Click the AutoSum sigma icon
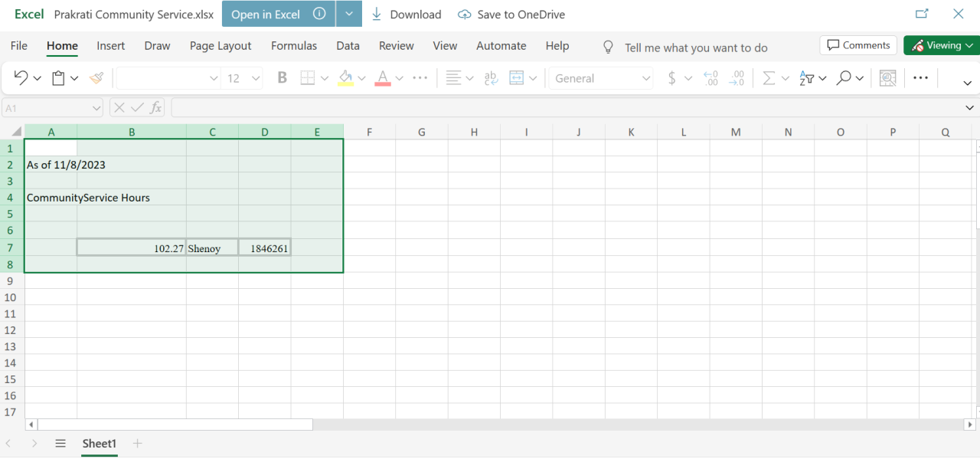Image resolution: width=980 pixels, height=459 pixels. pyautogui.click(x=769, y=77)
